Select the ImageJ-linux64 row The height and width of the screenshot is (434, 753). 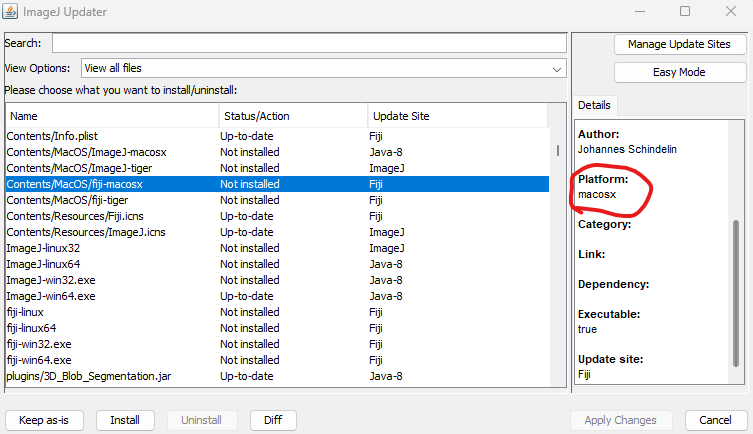pyautogui.click(x=277, y=264)
